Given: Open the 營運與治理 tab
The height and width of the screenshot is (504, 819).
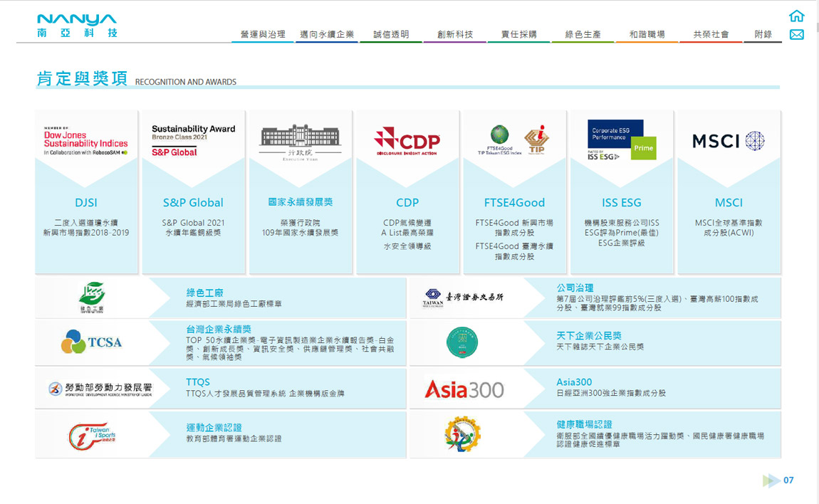Looking at the screenshot, I should pos(263,34).
